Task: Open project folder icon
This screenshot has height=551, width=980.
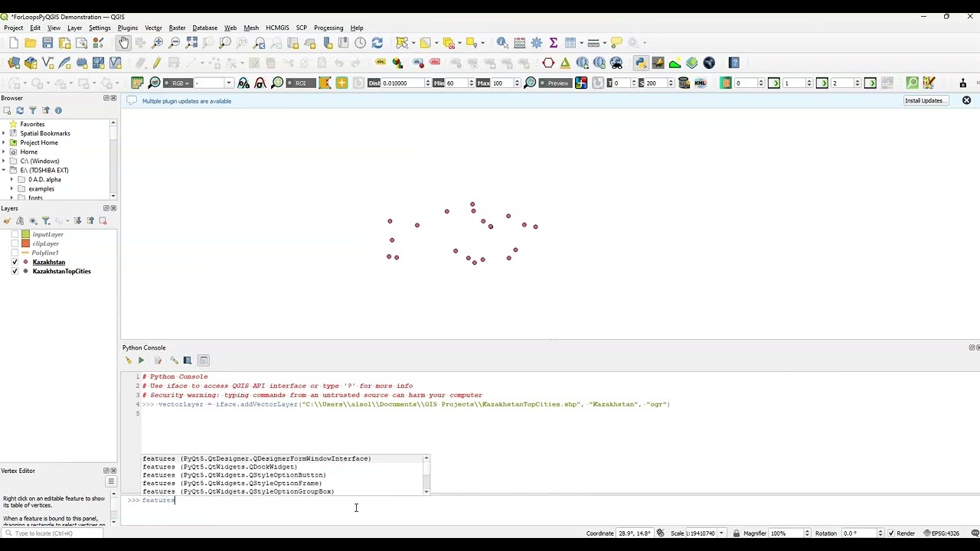Action: (x=31, y=43)
